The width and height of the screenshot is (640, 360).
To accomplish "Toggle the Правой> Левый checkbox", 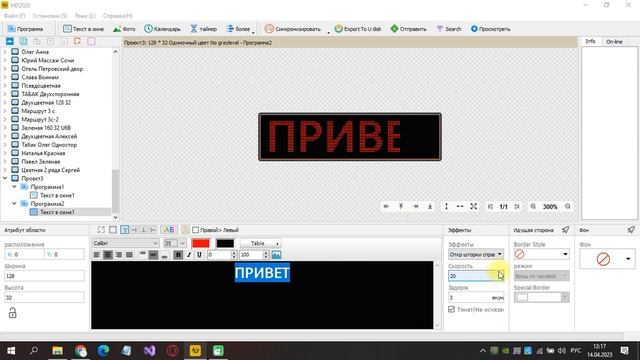I will (196, 230).
